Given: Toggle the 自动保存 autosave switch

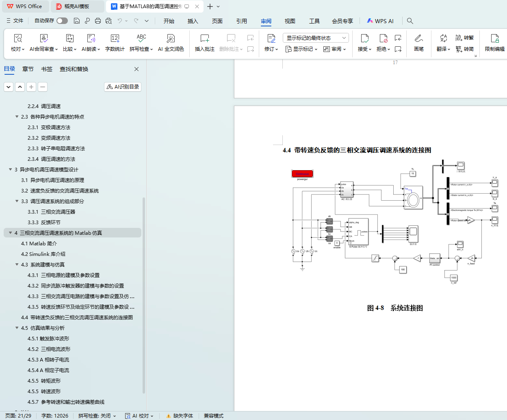Looking at the screenshot, I should [62, 21].
